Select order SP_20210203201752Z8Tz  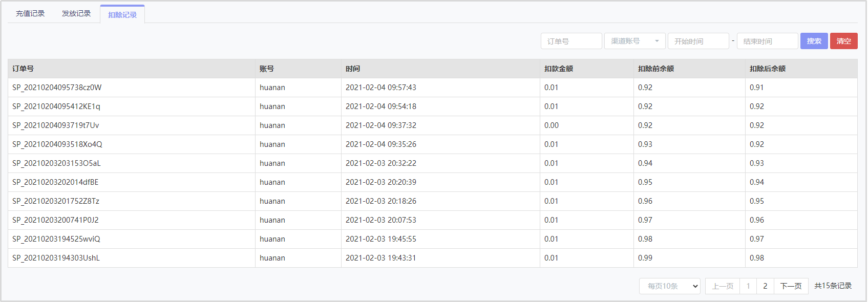[x=56, y=201]
